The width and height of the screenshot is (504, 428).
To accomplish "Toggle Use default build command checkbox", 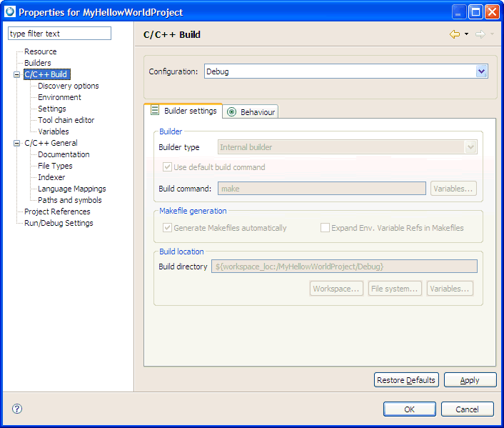I will [168, 167].
